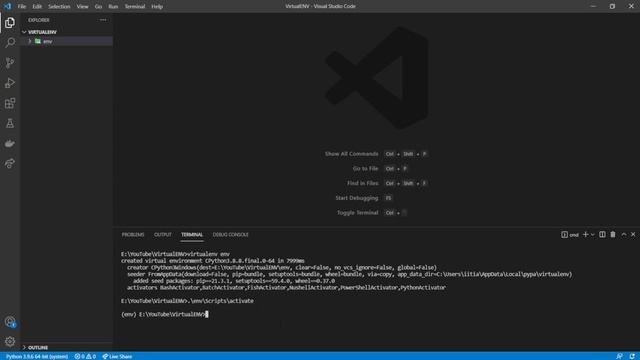The image size is (640, 360).
Task: Open the Run menu
Action: click(x=113, y=7)
